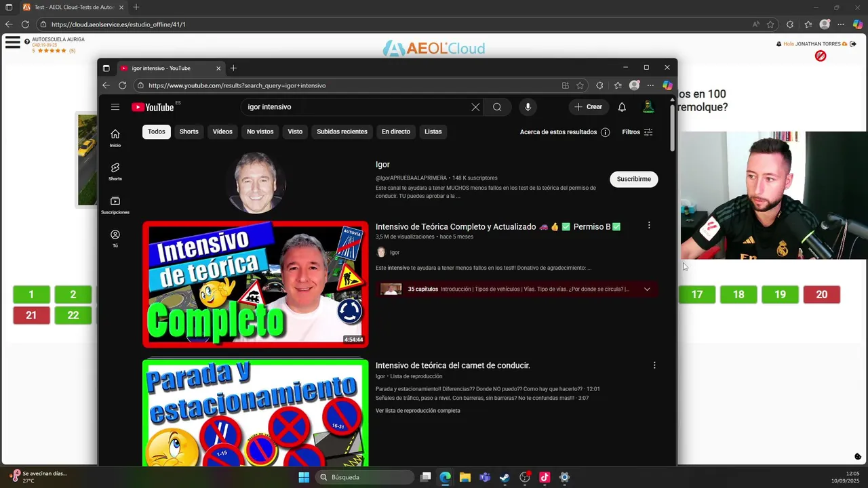This screenshot has width=868, height=488.
Task: Open File Explorer from the taskbar
Action: point(465,477)
